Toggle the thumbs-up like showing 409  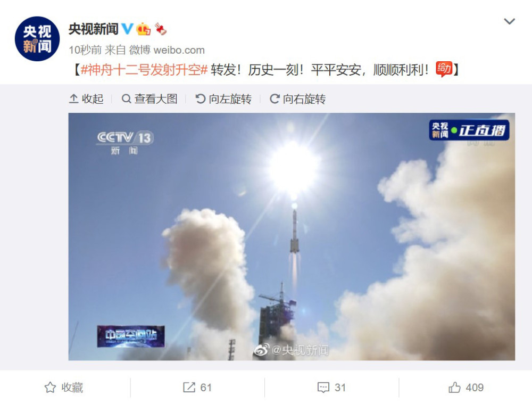[466, 388]
